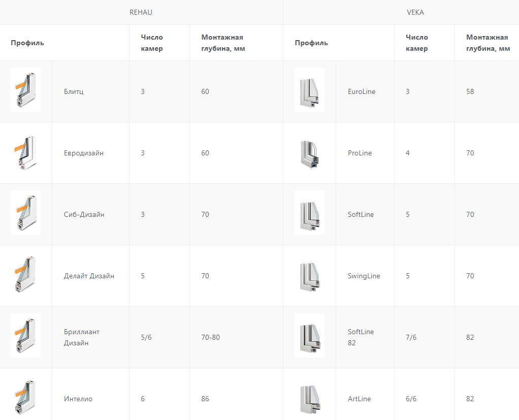Select the Блитц profile name
The image size is (519, 420).
pos(74,91)
